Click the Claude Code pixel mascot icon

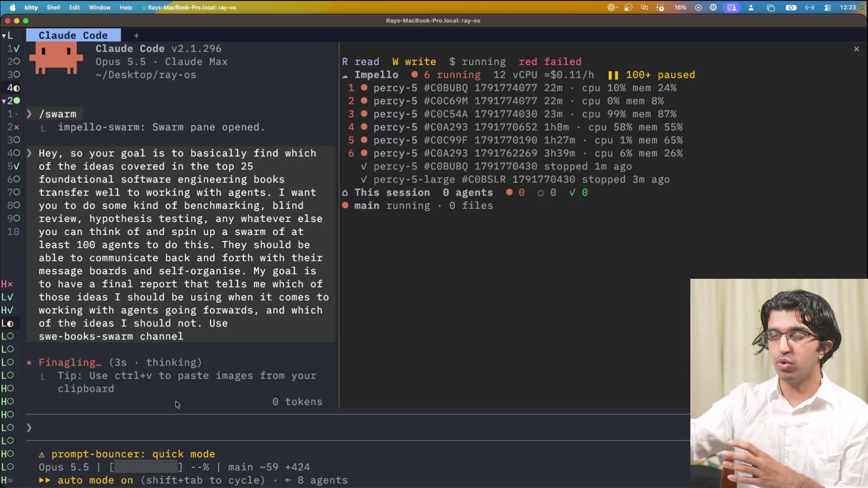(x=56, y=58)
